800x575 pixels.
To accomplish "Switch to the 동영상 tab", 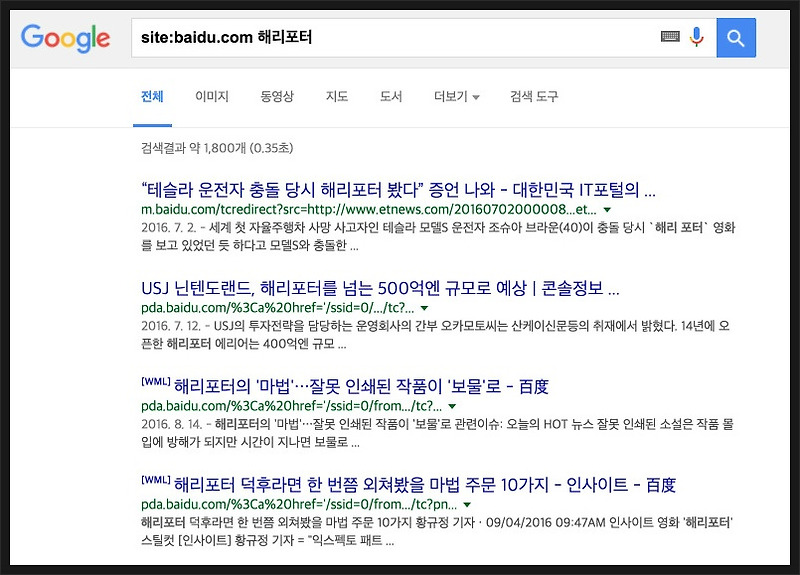I will [x=277, y=96].
